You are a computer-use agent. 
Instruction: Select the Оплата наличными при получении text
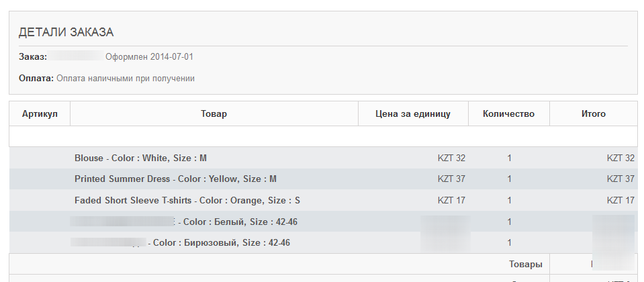click(126, 79)
